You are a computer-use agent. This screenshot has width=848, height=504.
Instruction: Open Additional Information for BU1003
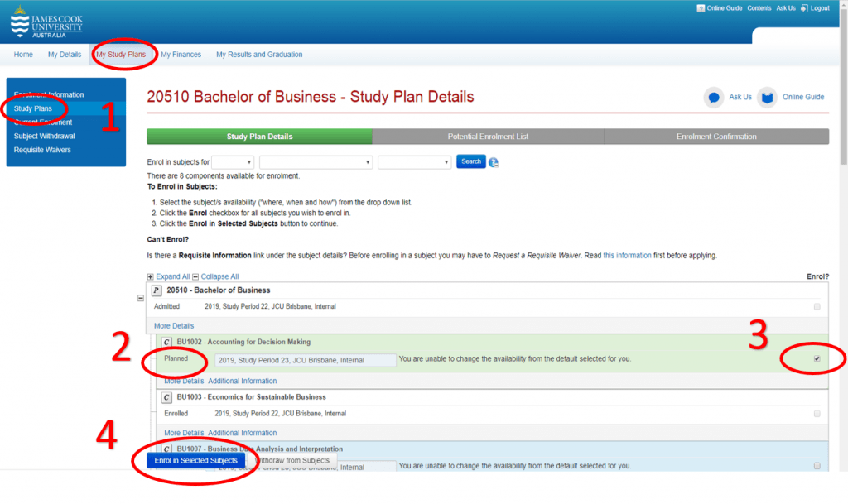pyautogui.click(x=243, y=433)
